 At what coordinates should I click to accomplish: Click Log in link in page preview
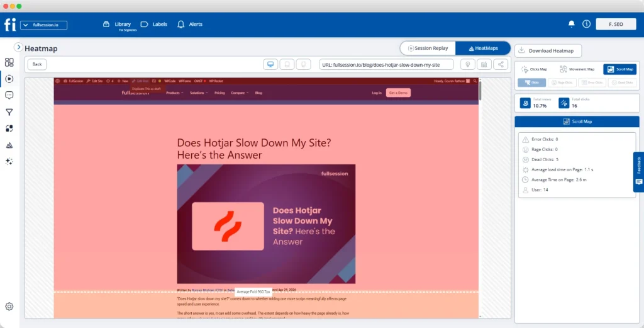[377, 93]
